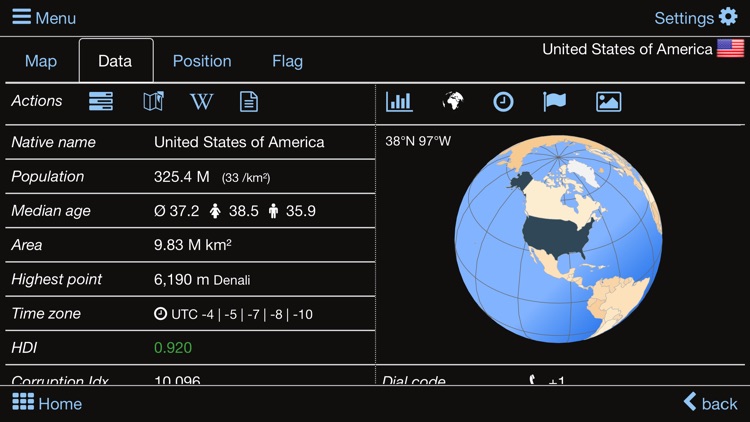Click the Median age row label
Viewport: 750px width, 422px height.
pyautogui.click(x=51, y=211)
